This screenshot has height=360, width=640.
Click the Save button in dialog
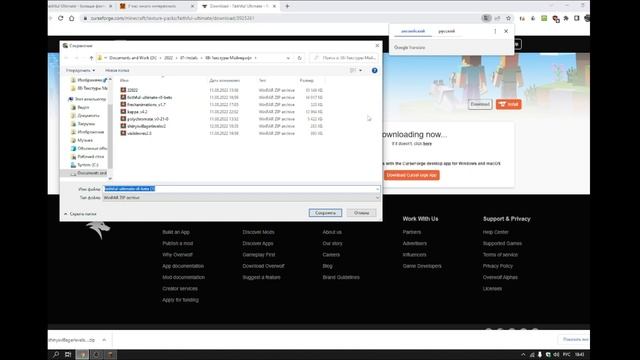pos(325,213)
